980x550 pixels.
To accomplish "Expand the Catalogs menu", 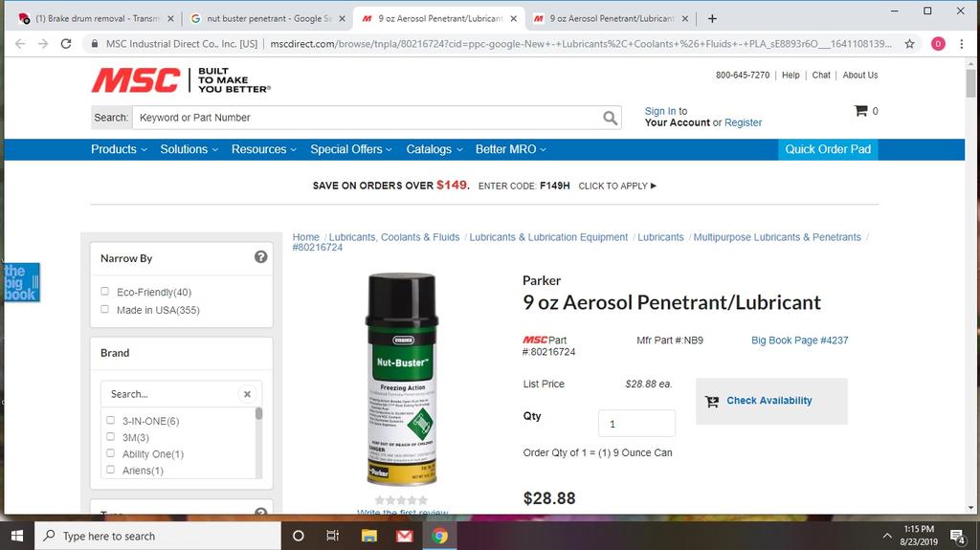I will coord(434,149).
